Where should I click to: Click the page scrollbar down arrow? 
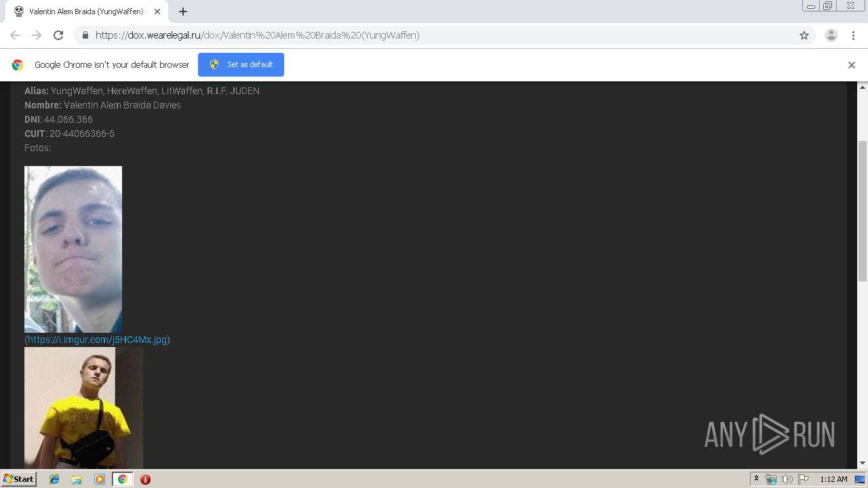[x=863, y=463]
